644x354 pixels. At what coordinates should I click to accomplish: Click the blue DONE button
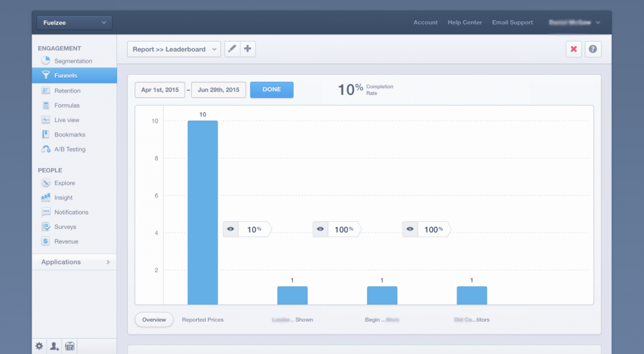pos(272,89)
